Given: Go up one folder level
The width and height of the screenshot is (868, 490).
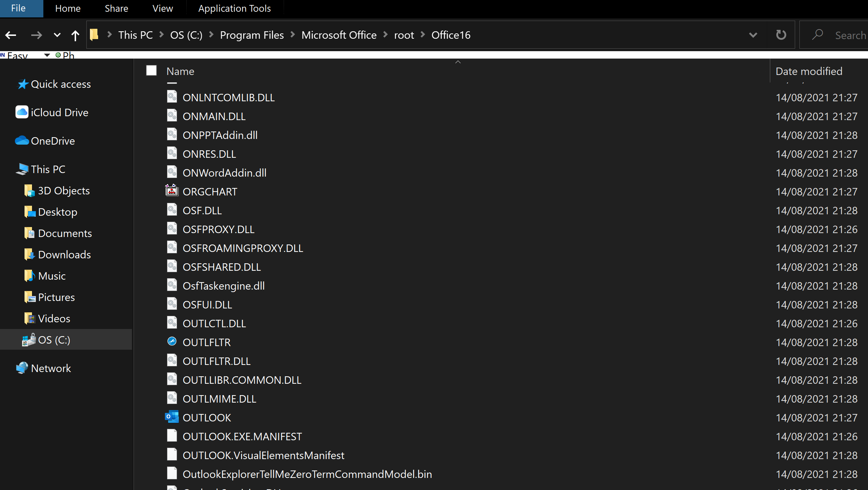Looking at the screenshot, I should pyautogui.click(x=75, y=35).
